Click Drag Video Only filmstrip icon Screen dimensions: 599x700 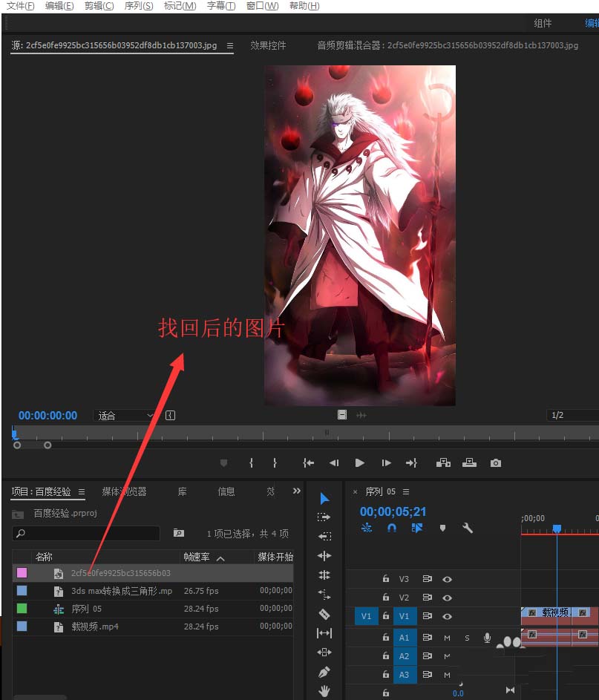pos(342,415)
